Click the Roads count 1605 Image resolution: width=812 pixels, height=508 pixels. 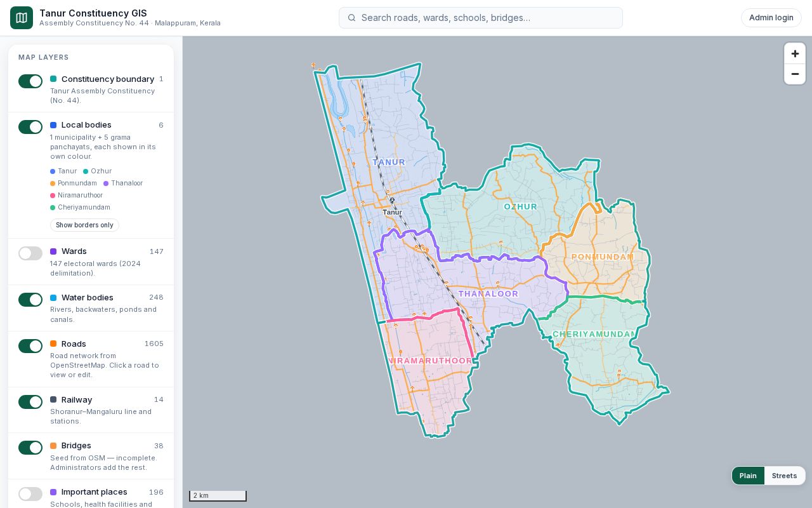tap(154, 344)
